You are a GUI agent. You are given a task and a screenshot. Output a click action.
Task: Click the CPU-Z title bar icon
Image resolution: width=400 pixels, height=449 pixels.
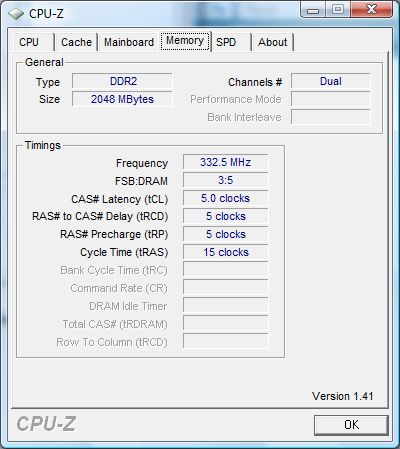pos(16,14)
